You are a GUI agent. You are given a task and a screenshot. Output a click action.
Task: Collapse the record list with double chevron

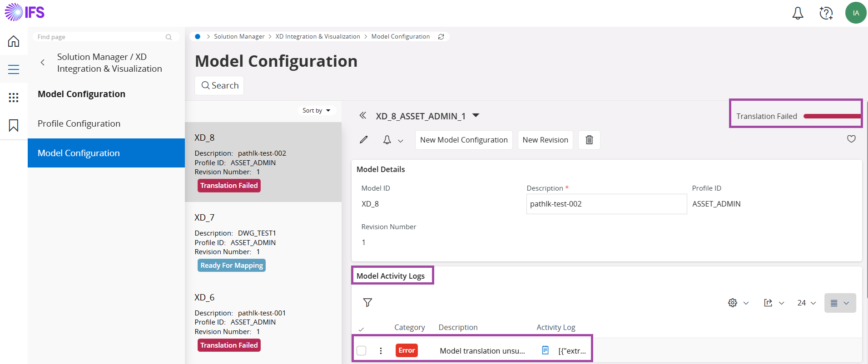tap(362, 116)
